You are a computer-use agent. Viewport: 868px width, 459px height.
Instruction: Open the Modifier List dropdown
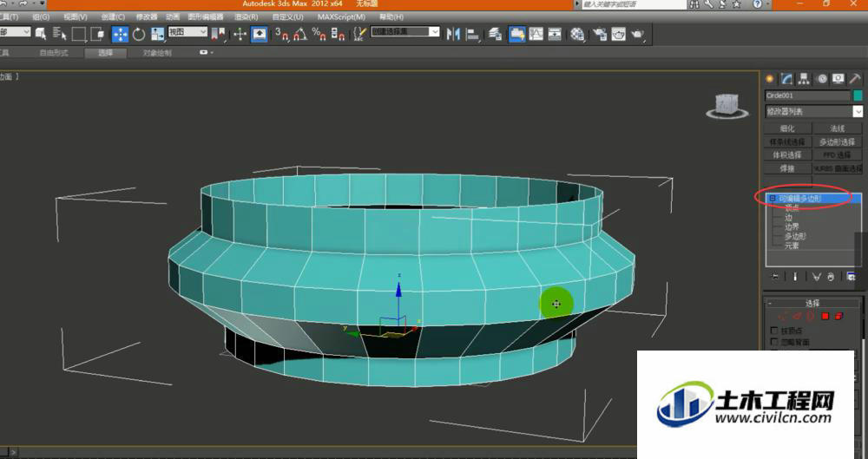[x=814, y=111]
